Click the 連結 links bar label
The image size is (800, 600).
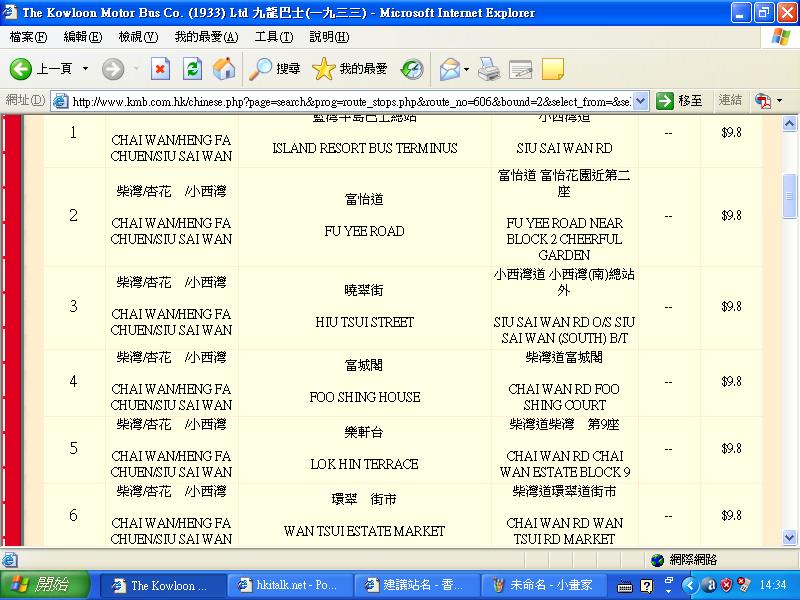(730, 101)
